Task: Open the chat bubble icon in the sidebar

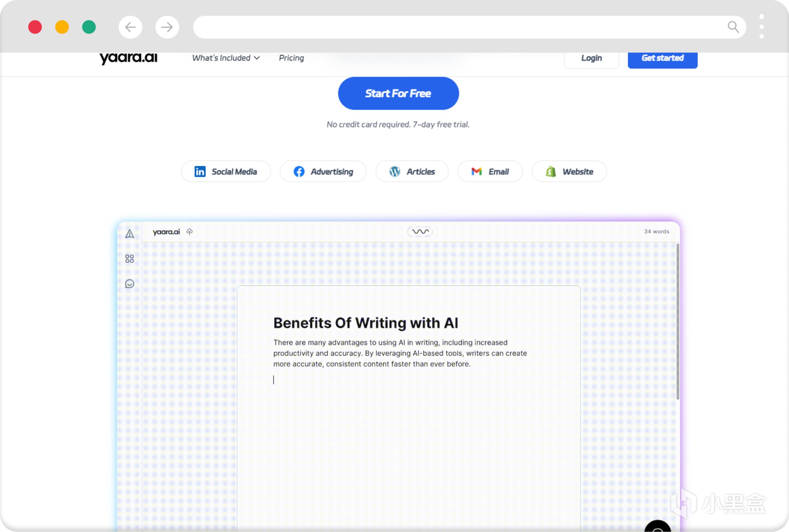Action: pyautogui.click(x=130, y=284)
